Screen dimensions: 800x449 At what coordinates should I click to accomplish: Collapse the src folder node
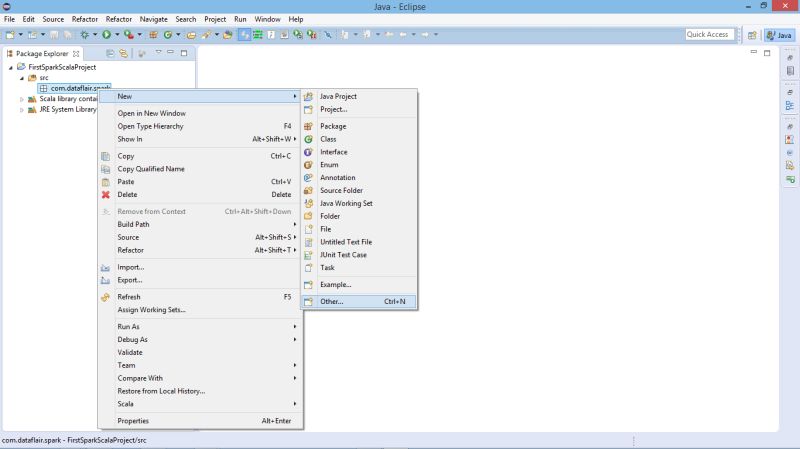[x=22, y=78]
